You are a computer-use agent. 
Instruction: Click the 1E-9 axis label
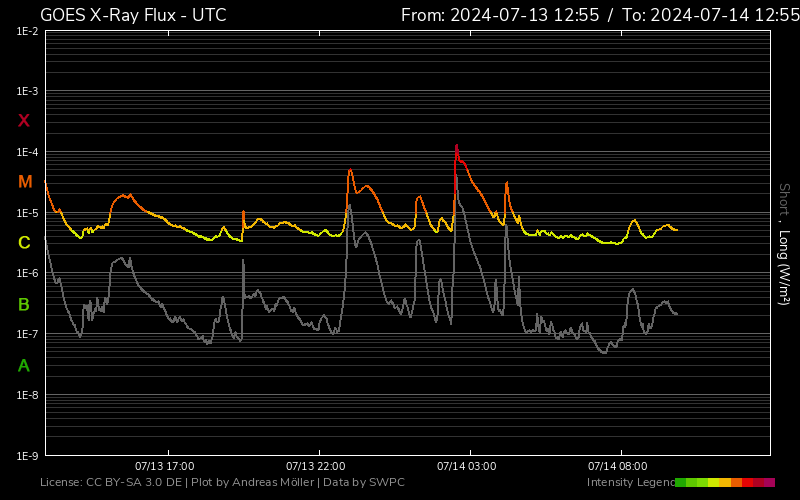point(27,456)
